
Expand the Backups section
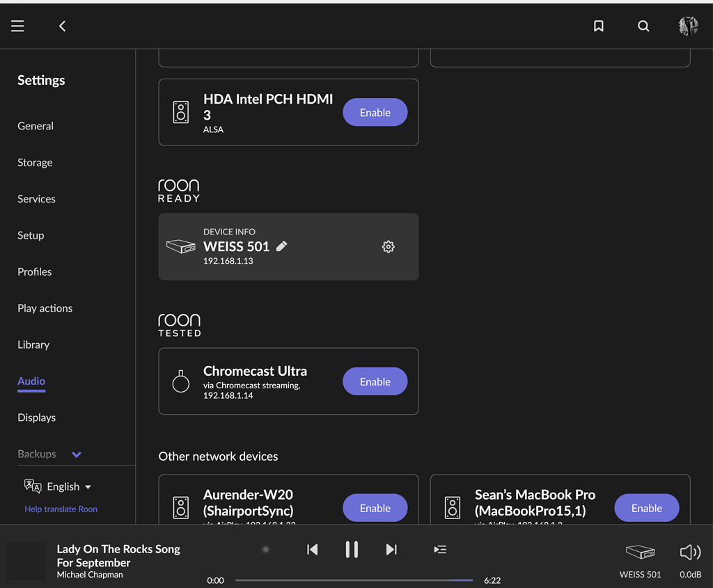(76, 454)
